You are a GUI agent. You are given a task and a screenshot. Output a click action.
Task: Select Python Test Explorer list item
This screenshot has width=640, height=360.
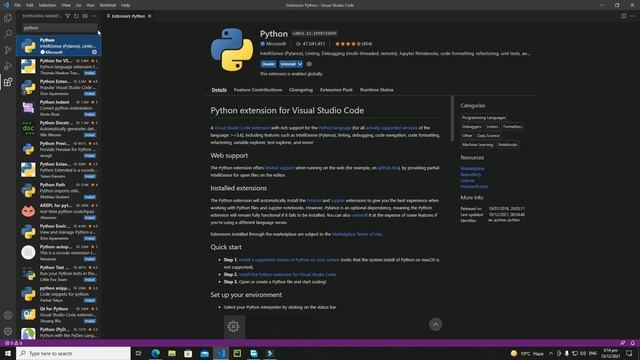pyautogui.click(x=59, y=273)
